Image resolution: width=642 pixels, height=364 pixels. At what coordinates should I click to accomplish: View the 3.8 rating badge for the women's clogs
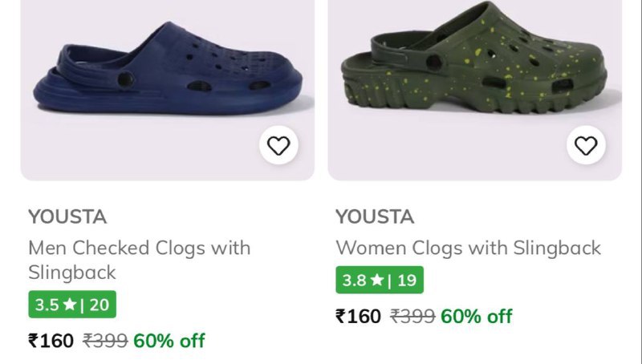(380, 281)
